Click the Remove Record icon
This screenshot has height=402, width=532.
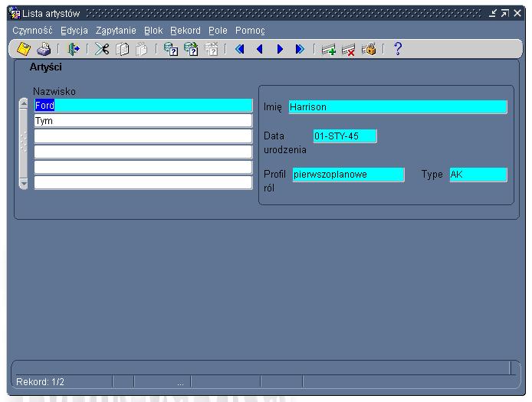(349, 50)
